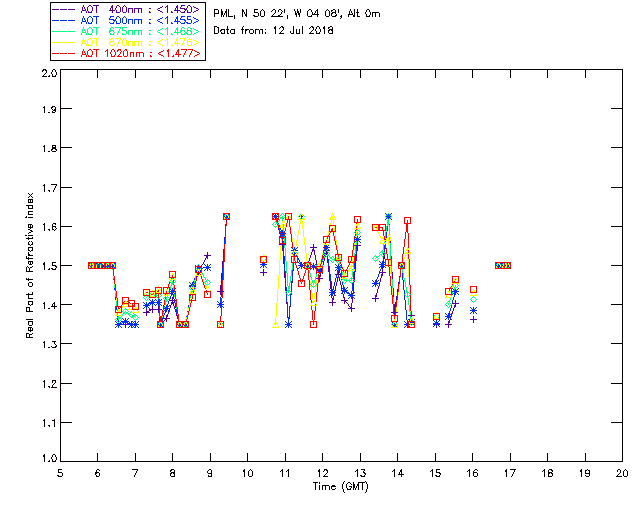Click the x-axis tick label 16

[472, 473]
